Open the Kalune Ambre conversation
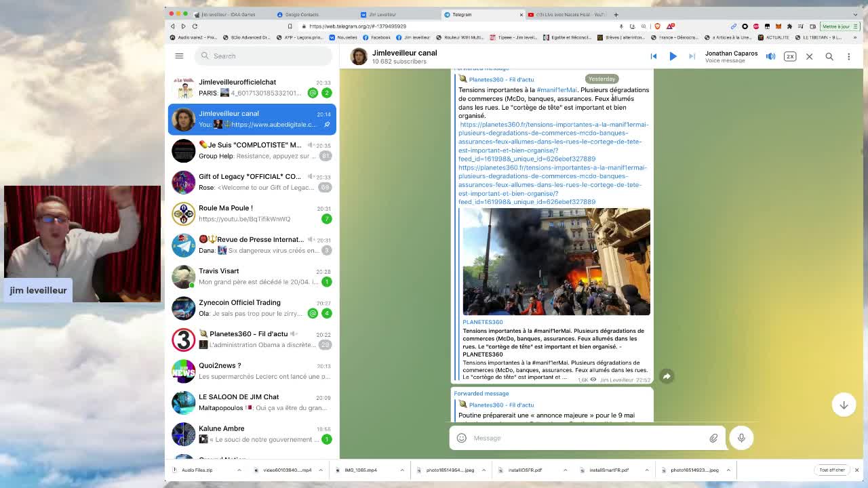Image resolution: width=868 pixels, height=488 pixels. point(252,434)
